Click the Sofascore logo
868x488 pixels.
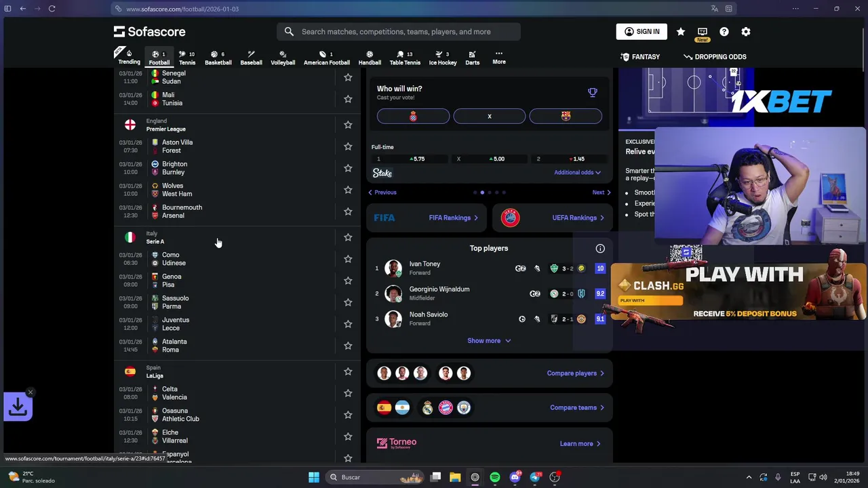(149, 32)
